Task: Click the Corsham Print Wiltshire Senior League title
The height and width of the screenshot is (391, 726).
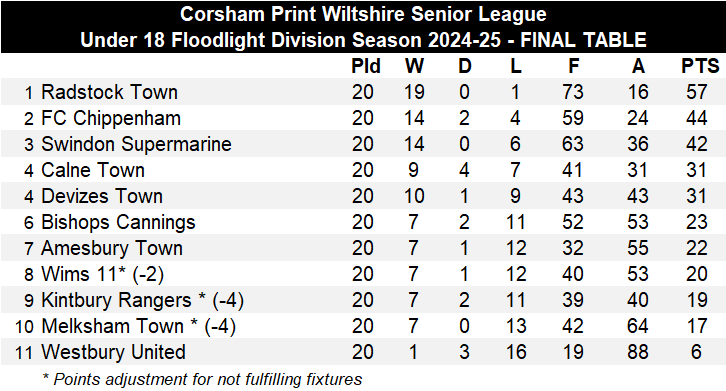Action: [363, 14]
